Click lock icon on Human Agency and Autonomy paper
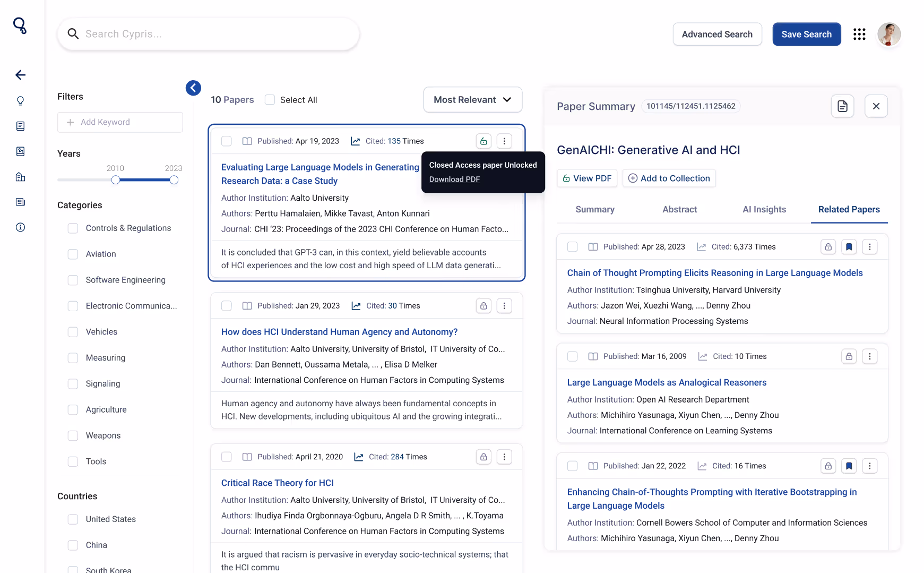The image size is (924, 573). coord(483,306)
